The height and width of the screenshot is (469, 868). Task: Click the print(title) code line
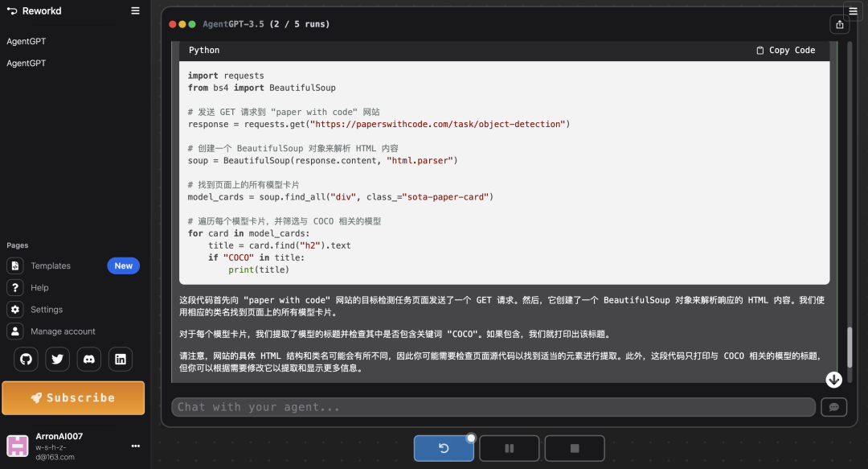tap(259, 270)
